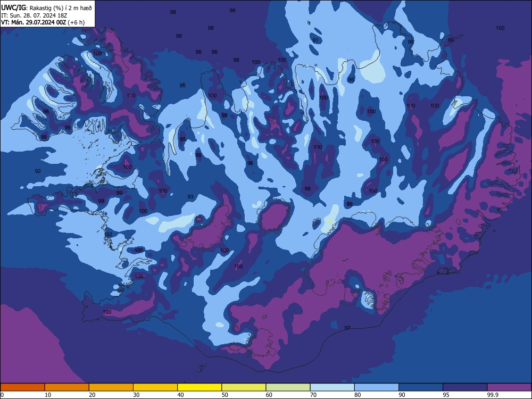The width and height of the screenshot is (532, 399).
Task: Click the humidity value '93' on the map
Action: [190, 197]
